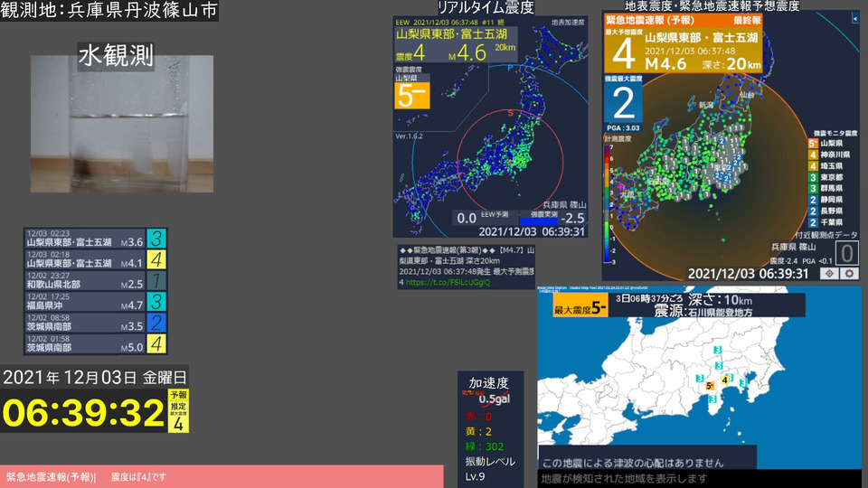
Task: Click the 緑 : 302 acceleration count
Action: coord(485,446)
